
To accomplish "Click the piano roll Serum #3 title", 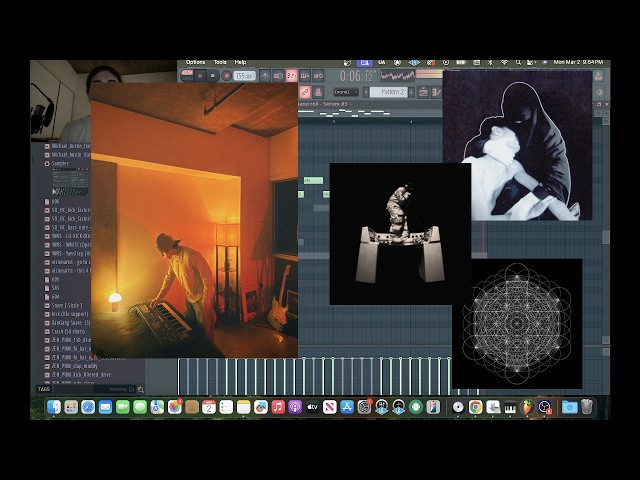I will 324,104.
